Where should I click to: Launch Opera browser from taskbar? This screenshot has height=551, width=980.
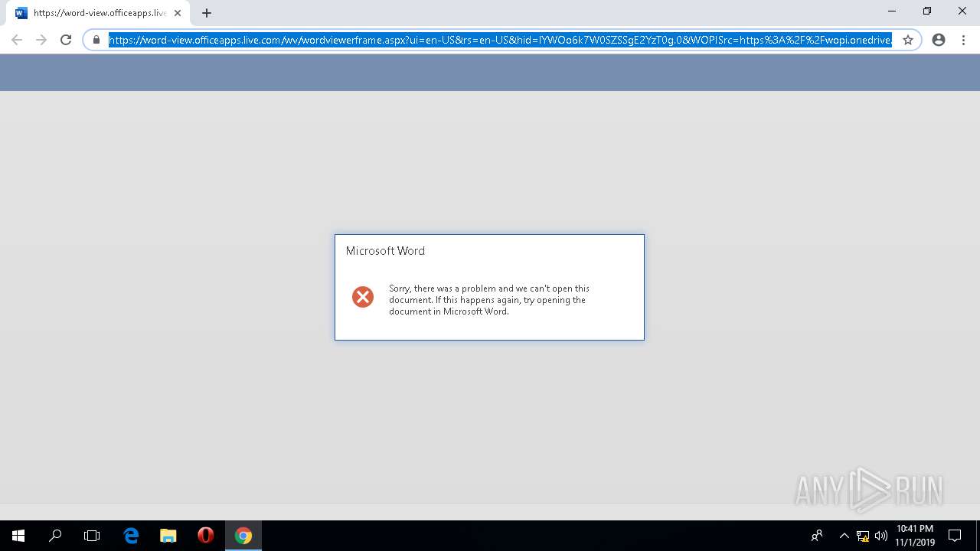coord(205,536)
